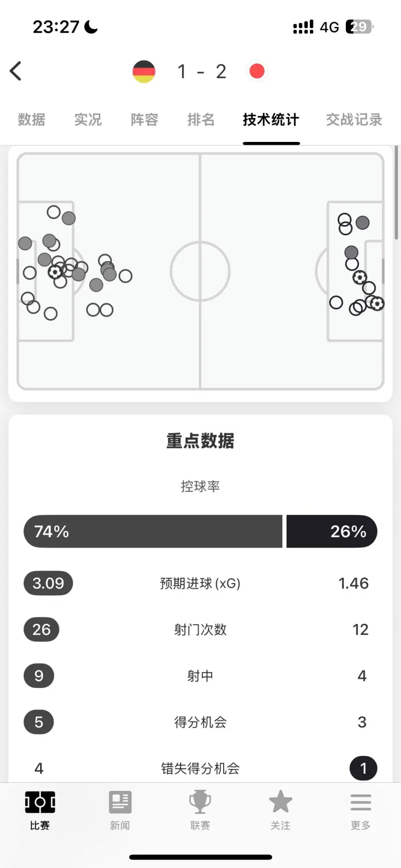This screenshot has height=868, width=401.
Task: Tap the goal ball marker on right goal line
Action: pyautogui.click(x=377, y=303)
